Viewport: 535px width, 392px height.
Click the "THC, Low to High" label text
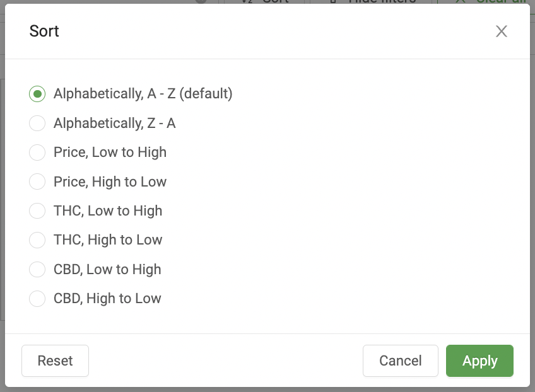pyautogui.click(x=108, y=211)
